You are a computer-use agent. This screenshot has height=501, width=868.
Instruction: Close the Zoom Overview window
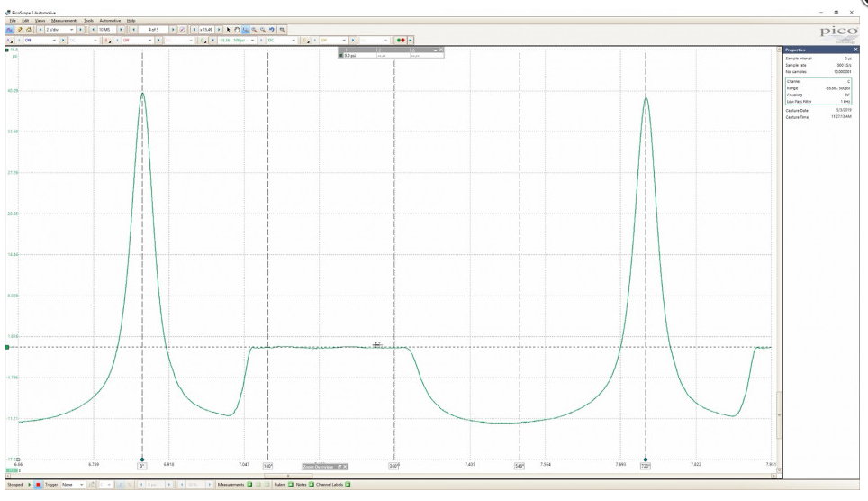[x=345, y=467]
